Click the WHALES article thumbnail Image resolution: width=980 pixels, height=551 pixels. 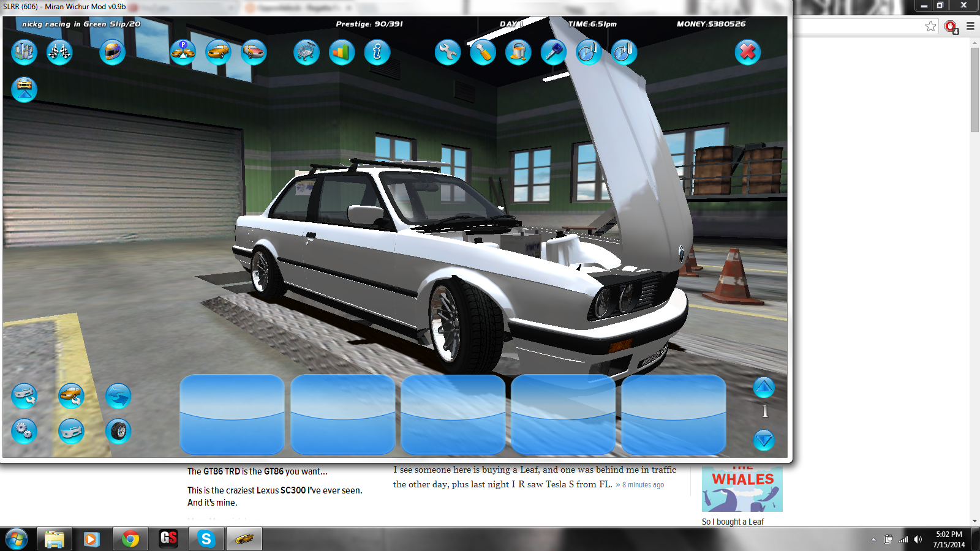[742, 489]
